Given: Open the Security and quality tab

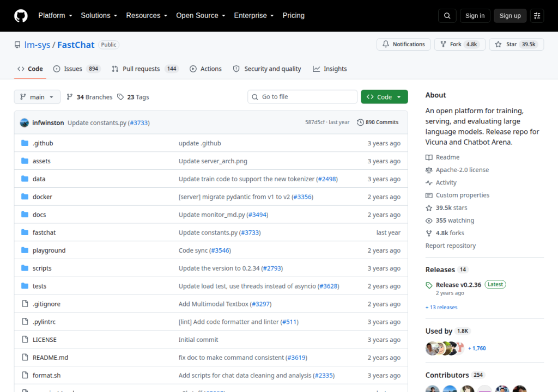Looking at the screenshot, I should (x=267, y=69).
